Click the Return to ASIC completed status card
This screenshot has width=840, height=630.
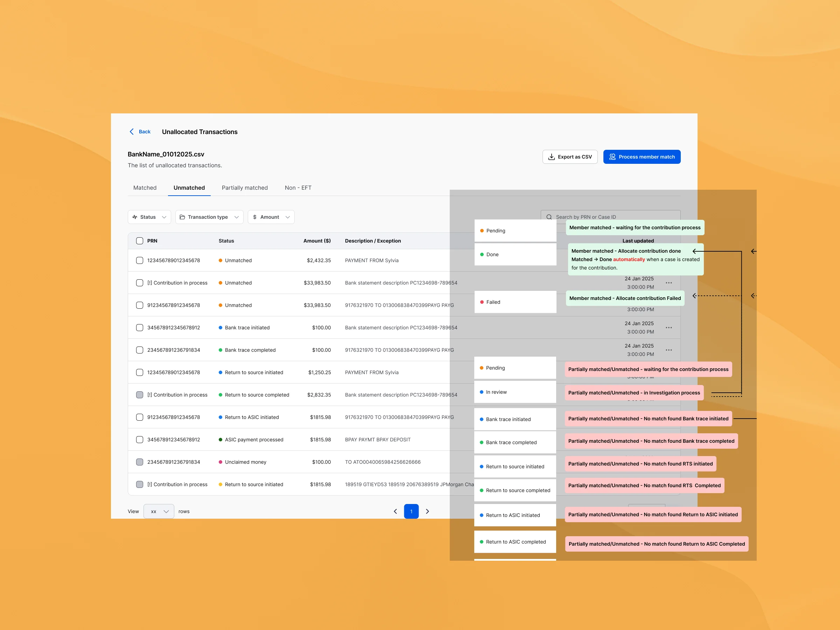tap(515, 542)
